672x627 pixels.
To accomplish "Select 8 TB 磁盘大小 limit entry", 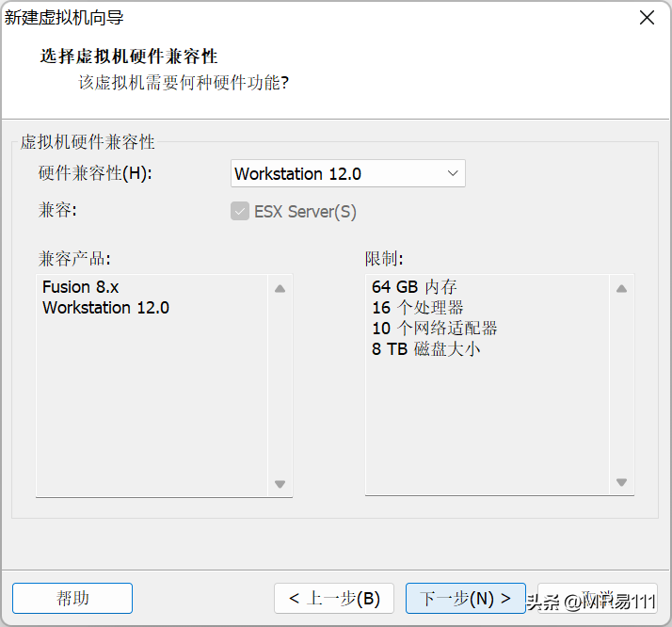I will (x=425, y=348).
